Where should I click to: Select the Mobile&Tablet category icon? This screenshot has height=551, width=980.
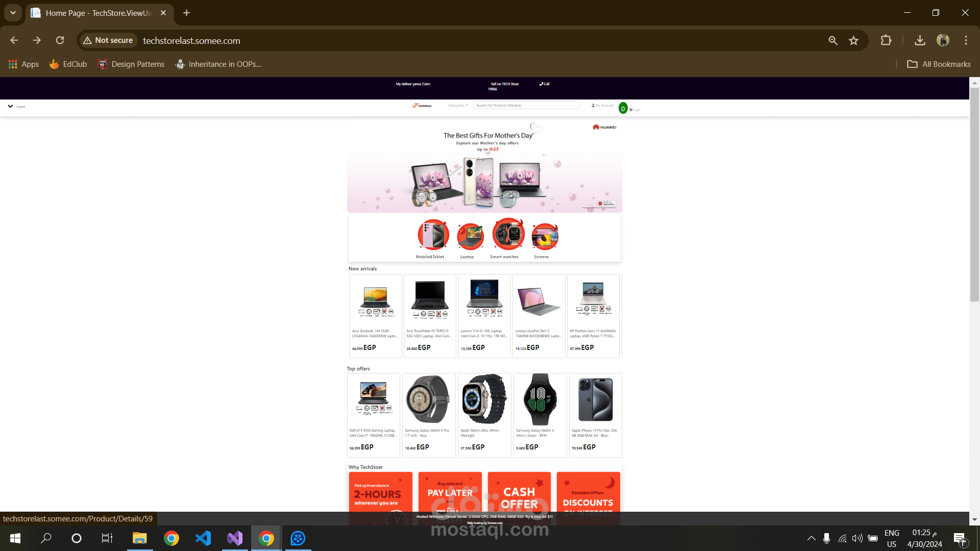pos(433,235)
